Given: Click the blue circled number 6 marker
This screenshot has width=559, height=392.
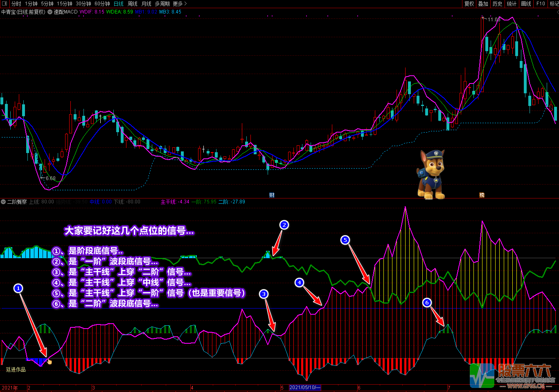Looking at the screenshot, I should (x=427, y=303).
